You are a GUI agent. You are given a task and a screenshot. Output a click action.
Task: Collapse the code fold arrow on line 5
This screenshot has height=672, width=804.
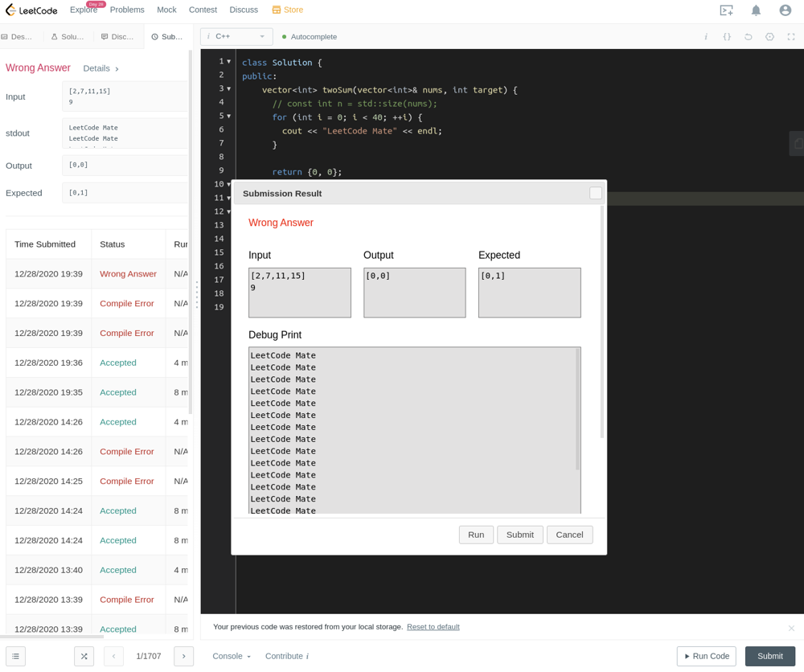click(x=228, y=116)
